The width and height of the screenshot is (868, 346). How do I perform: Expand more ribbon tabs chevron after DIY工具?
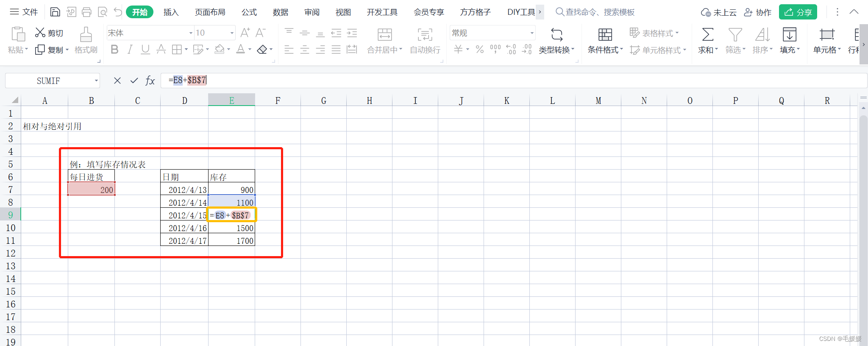point(540,12)
